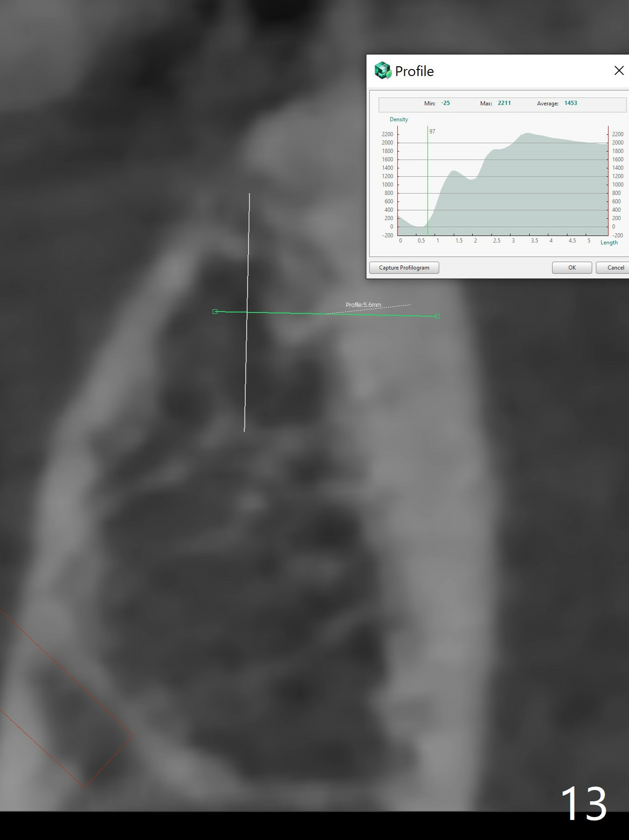629x840 pixels.
Task: Select the left endpoint handle of green profile line
Action: 215,311
